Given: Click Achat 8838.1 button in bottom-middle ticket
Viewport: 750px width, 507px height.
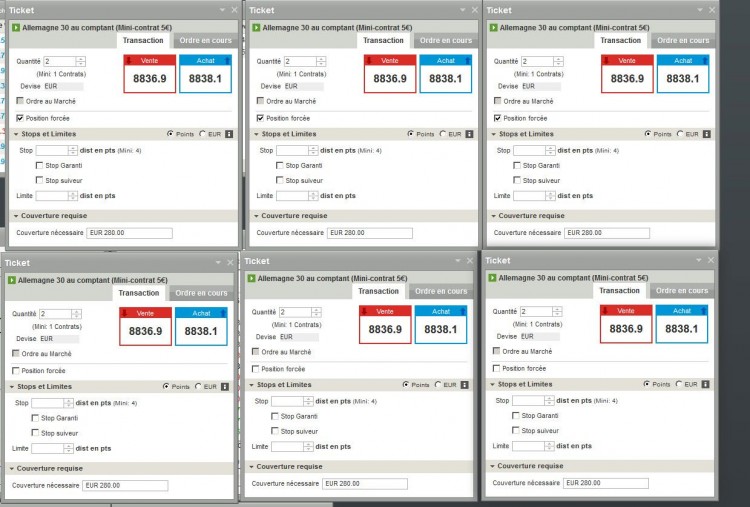Looking at the screenshot, I should point(441,324).
